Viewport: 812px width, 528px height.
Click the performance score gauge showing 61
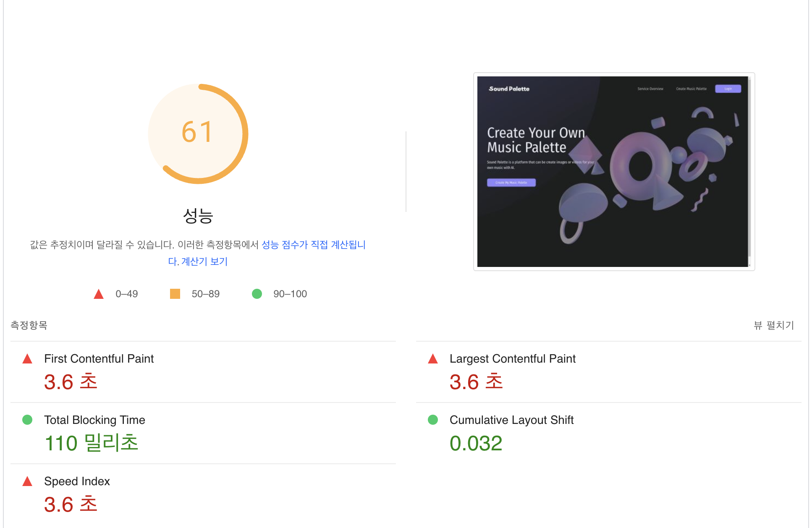click(x=198, y=134)
